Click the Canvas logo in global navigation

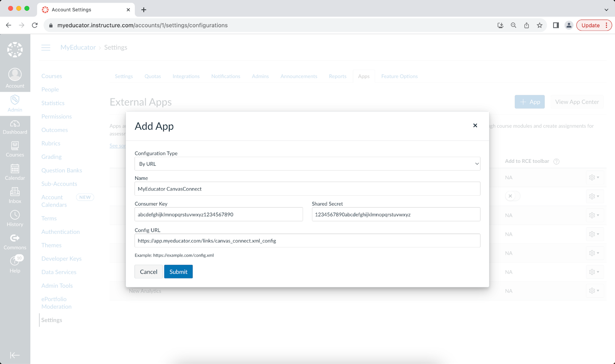coord(15,50)
